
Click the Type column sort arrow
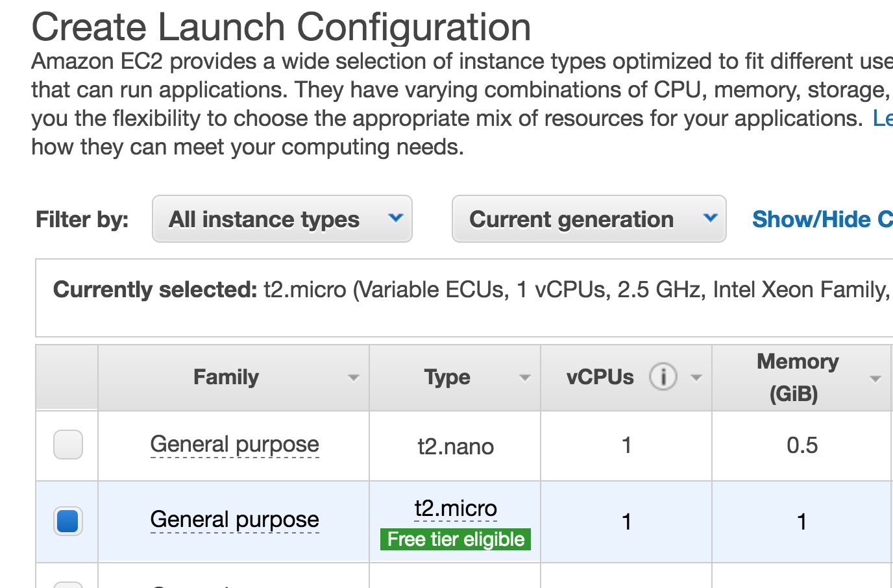(524, 378)
